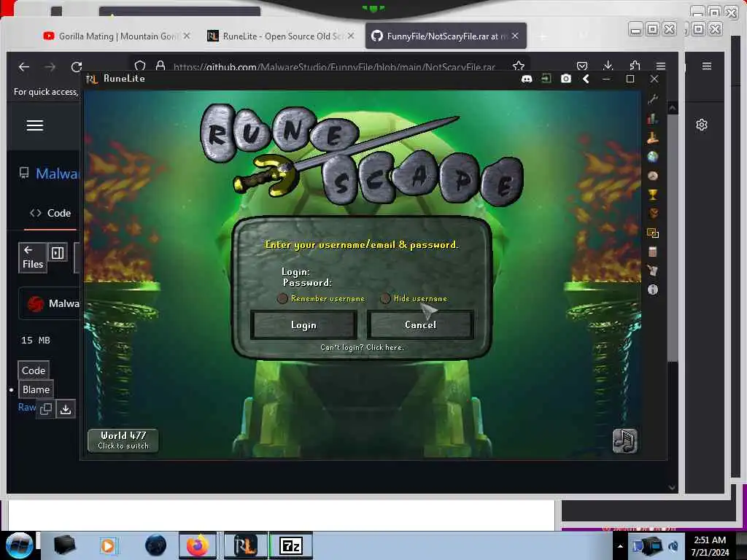
Task: Click the taskbar clock showing 2:51 AM
Action: (x=710, y=546)
